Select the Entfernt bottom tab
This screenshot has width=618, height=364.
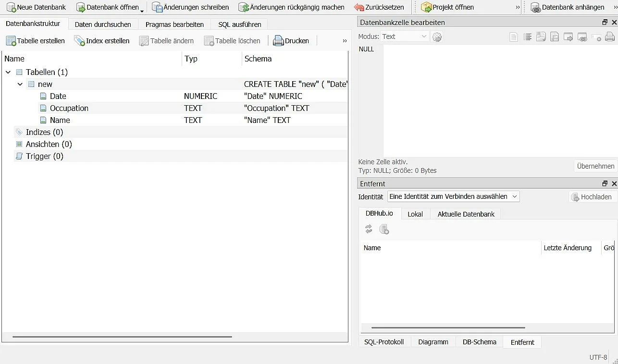[x=522, y=342]
